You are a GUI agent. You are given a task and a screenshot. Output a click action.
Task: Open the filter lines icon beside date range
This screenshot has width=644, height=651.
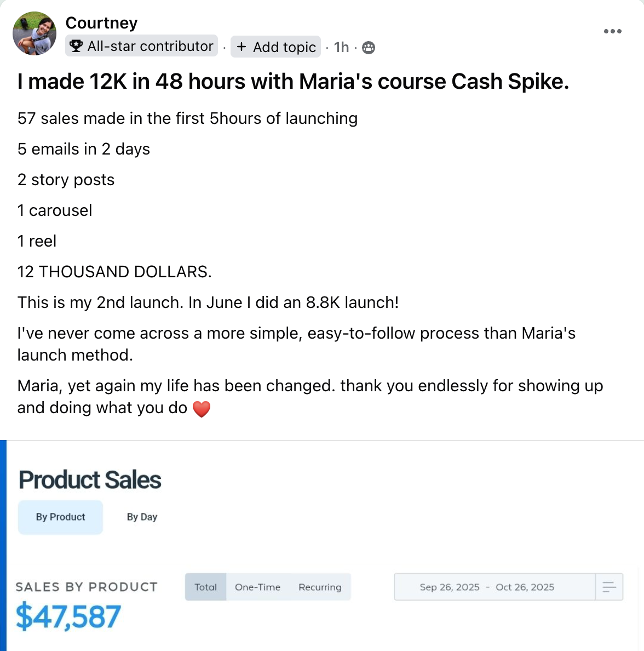click(x=609, y=587)
